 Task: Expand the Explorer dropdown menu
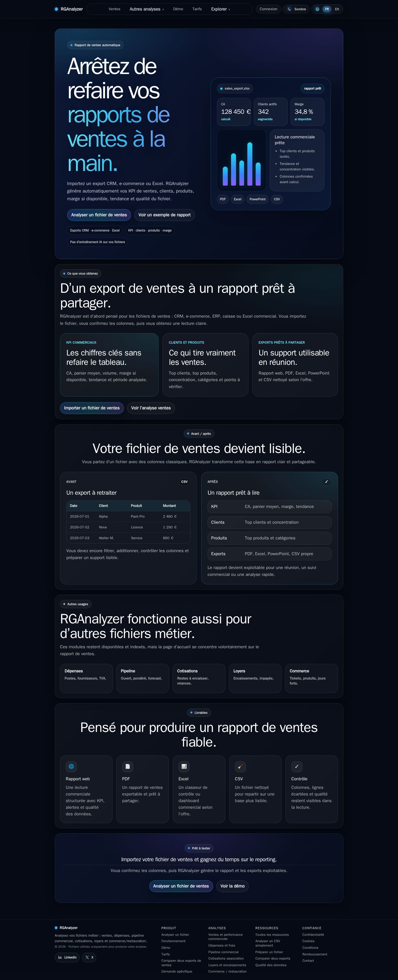click(x=221, y=9)
